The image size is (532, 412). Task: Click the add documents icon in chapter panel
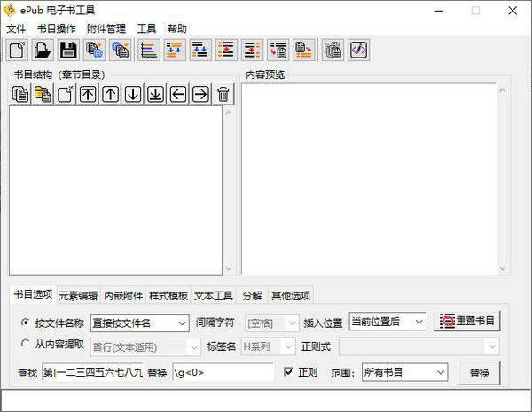[20, 94]
